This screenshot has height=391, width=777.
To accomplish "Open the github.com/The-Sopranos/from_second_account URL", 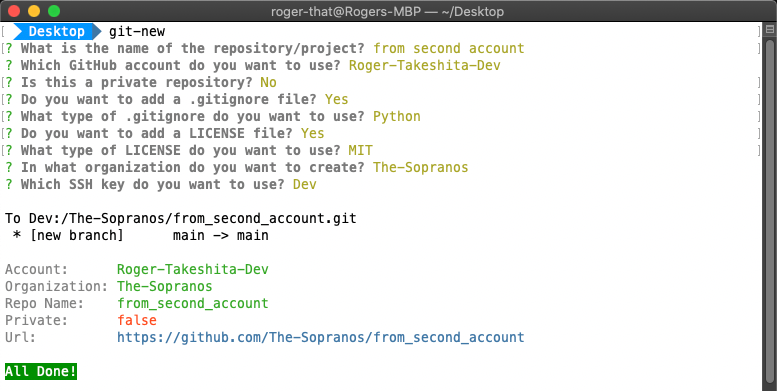I will [x=321, y=337].
